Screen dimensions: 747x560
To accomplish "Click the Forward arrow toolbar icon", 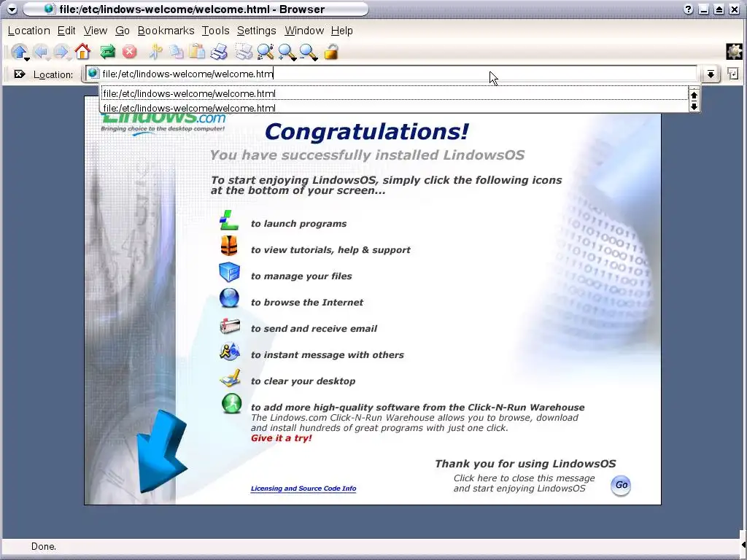I will coord(61,52).
